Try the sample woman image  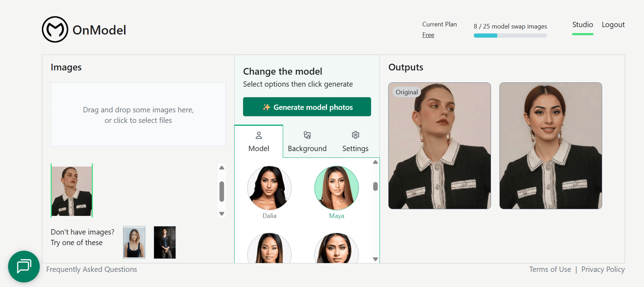[x=134, y=242]
